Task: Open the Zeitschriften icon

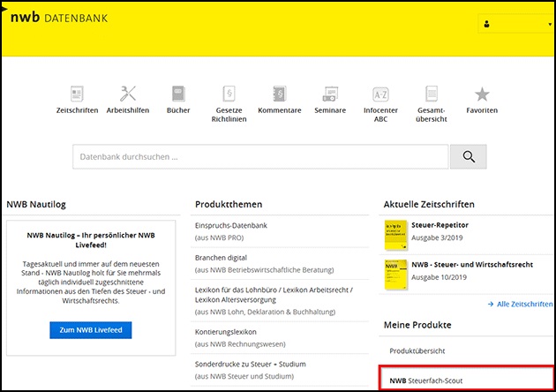Action: 77,94
